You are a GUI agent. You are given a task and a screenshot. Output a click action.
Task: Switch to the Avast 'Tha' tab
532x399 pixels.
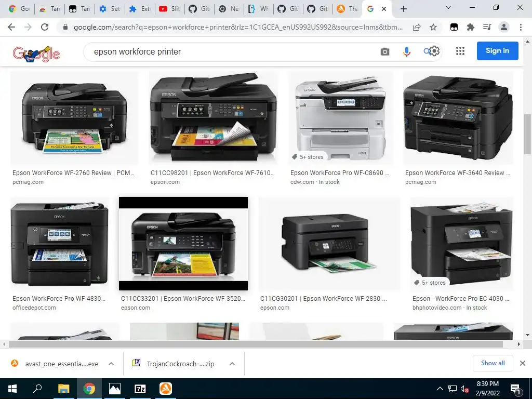point(348,9)
